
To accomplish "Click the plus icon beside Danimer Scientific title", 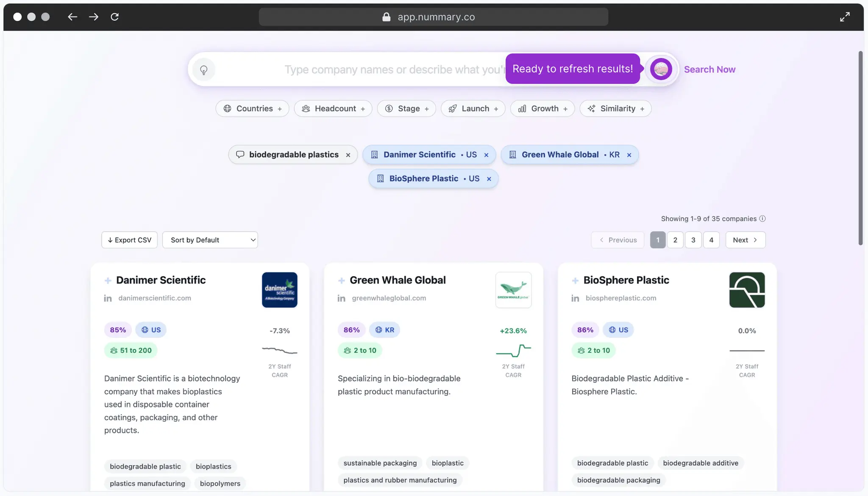I will (x=108, y=280).
